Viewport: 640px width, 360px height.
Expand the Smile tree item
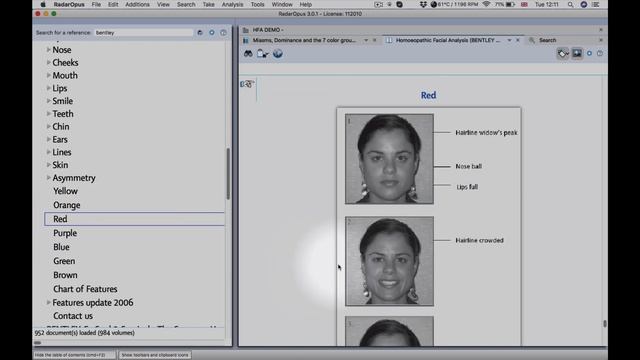pyautogui.click(x=49, y=100)
